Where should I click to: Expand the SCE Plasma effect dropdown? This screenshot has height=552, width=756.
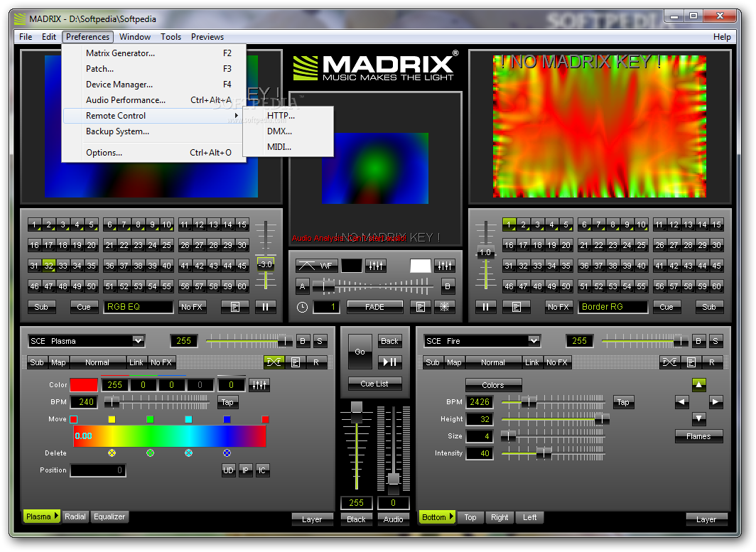pos(138,341)
